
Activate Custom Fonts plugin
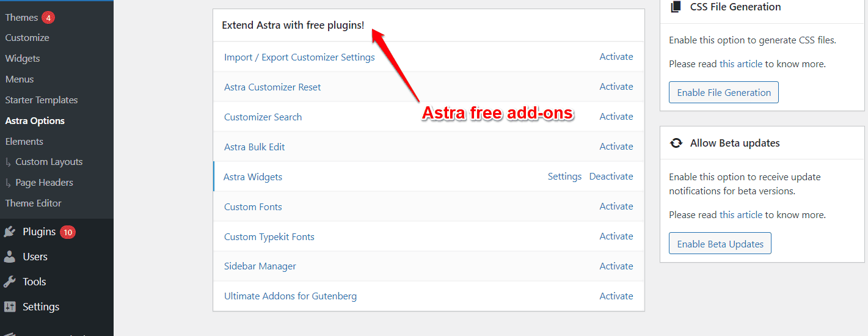pyautogui.click(x=616, y=206)
